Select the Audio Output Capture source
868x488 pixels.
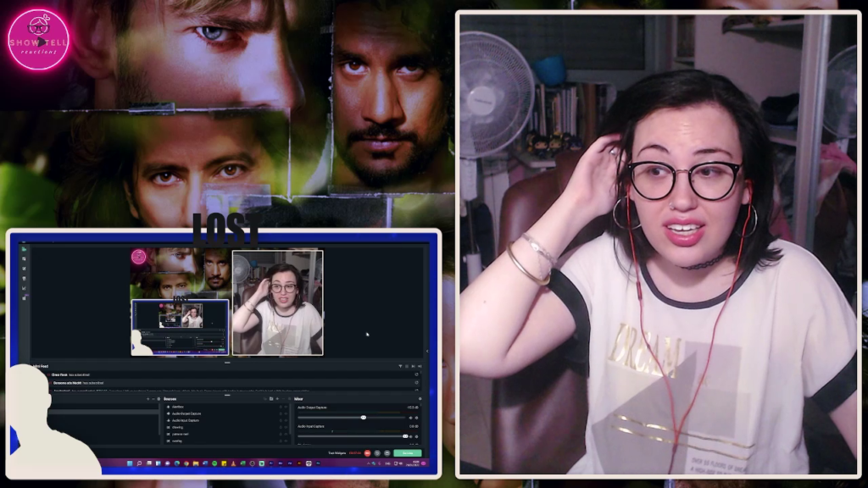[x=186, y=413]
